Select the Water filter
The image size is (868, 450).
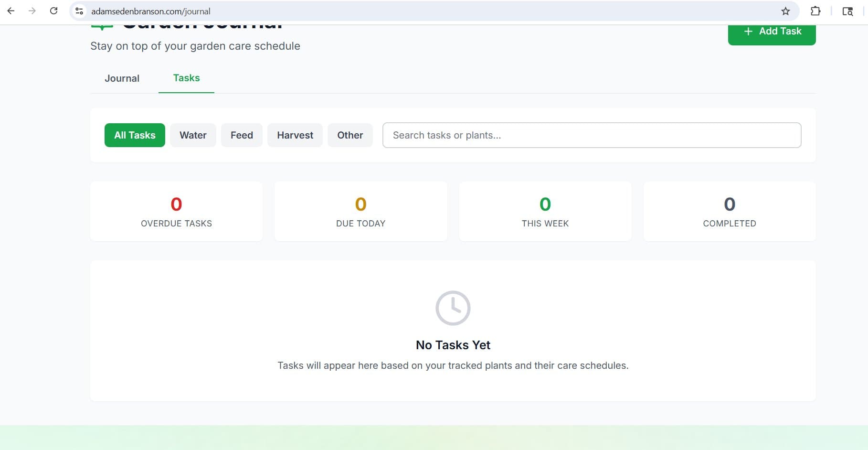(193, 135)
